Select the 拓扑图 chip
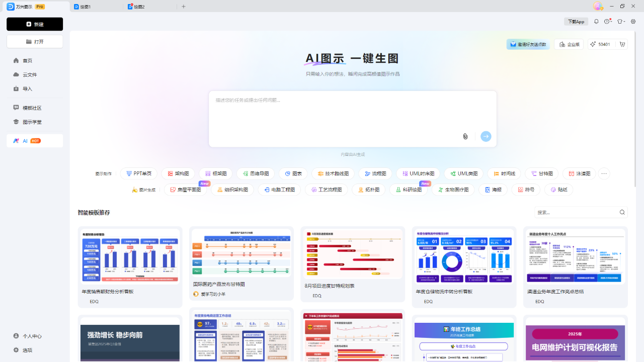This screenshot has height=362, width=644. 369,190
